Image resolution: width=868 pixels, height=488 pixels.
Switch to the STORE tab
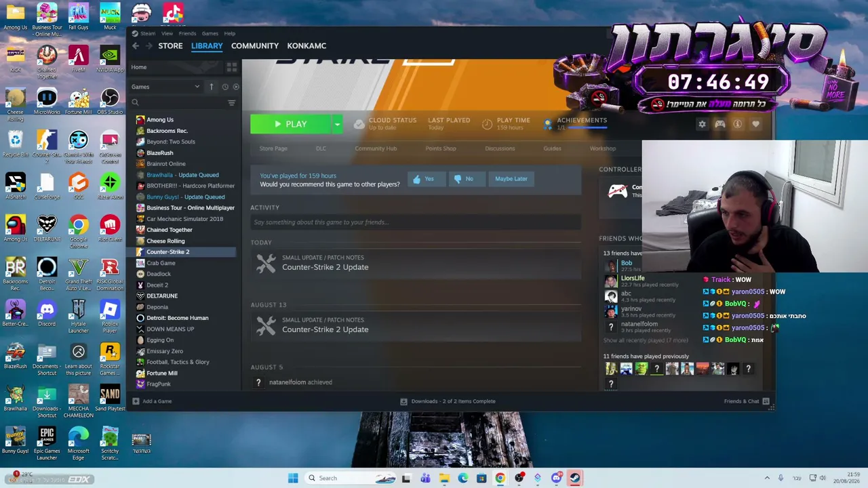tap(170, 45)
